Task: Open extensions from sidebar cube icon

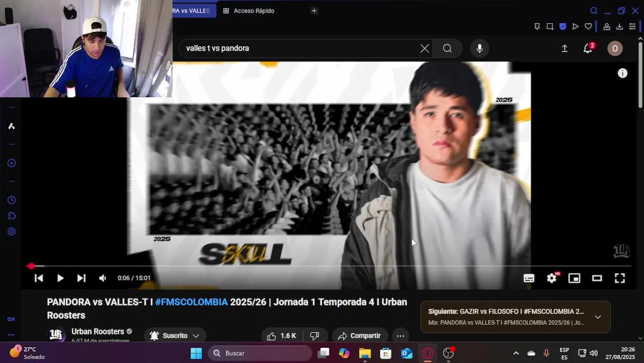Action: 12,216
